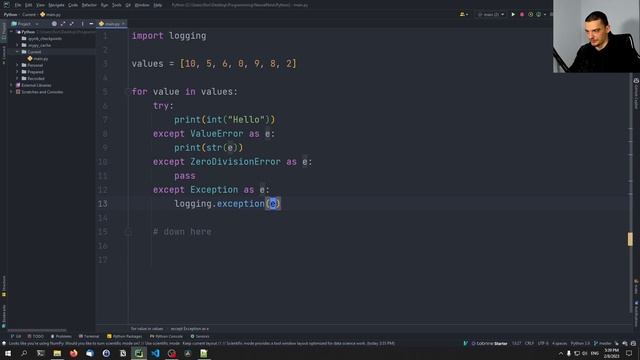Image resolution: width=640 pixels, height=360 pixels.
Task: Open the Python Packages tool window
Action: (x=124, y=336)
